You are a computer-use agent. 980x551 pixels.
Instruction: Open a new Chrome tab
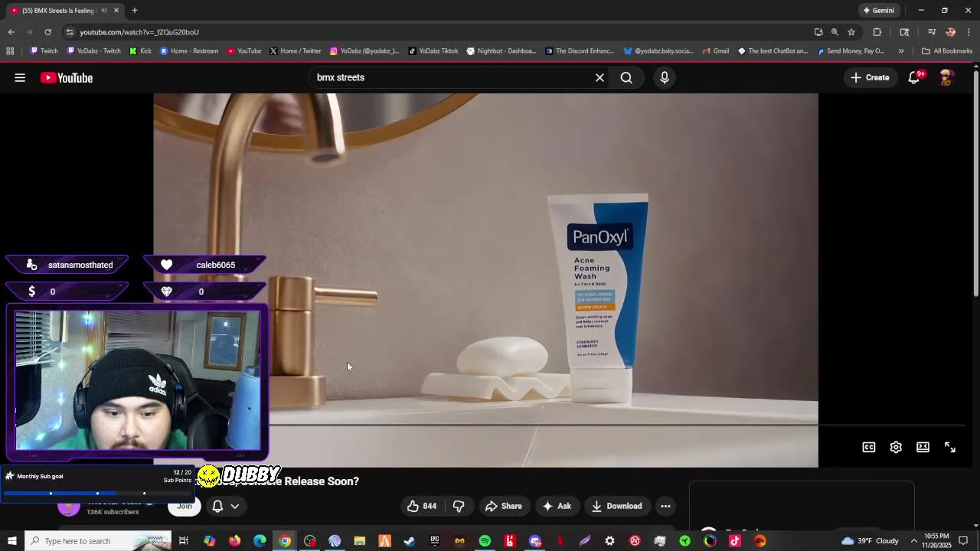(x=135, y=11)
